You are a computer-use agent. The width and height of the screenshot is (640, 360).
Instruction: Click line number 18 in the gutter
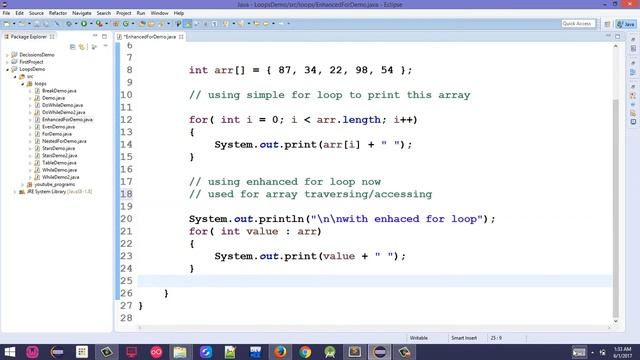click(x=127, y=194)
